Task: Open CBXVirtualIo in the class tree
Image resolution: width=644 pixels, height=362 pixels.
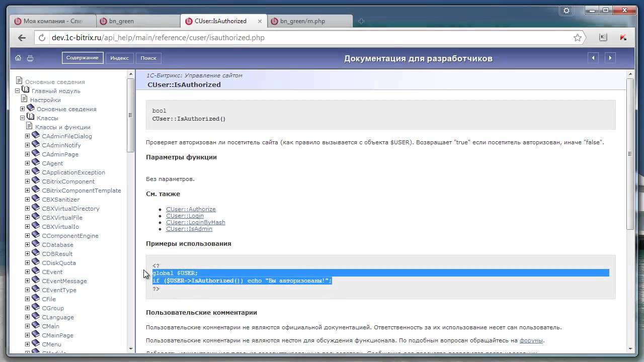Action: coord(60,227)
